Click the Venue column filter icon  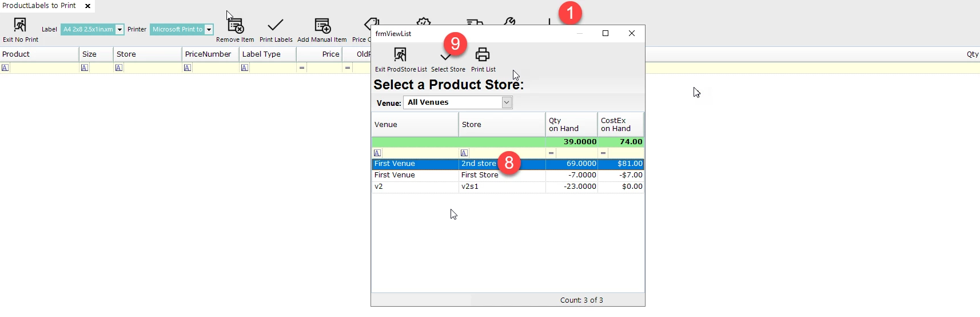point(377,153)
